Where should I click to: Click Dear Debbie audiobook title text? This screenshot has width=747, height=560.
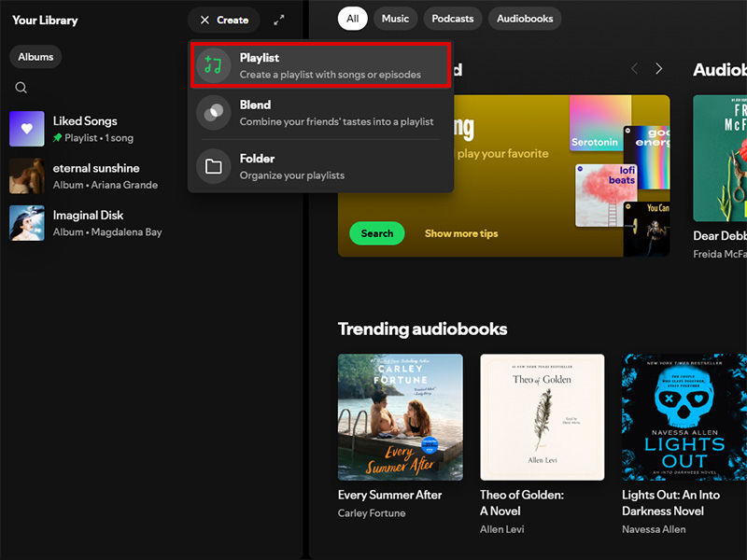720,236
